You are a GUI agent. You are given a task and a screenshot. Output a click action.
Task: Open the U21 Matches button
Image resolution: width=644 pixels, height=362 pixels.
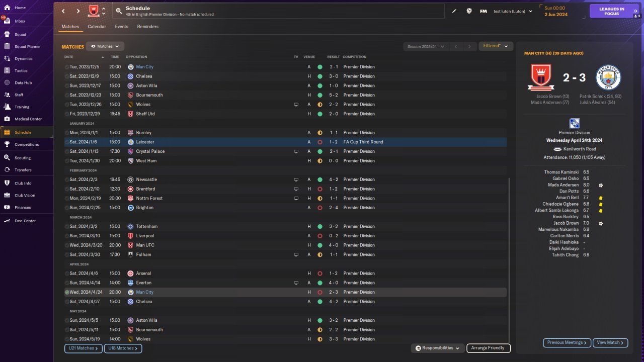83,348
